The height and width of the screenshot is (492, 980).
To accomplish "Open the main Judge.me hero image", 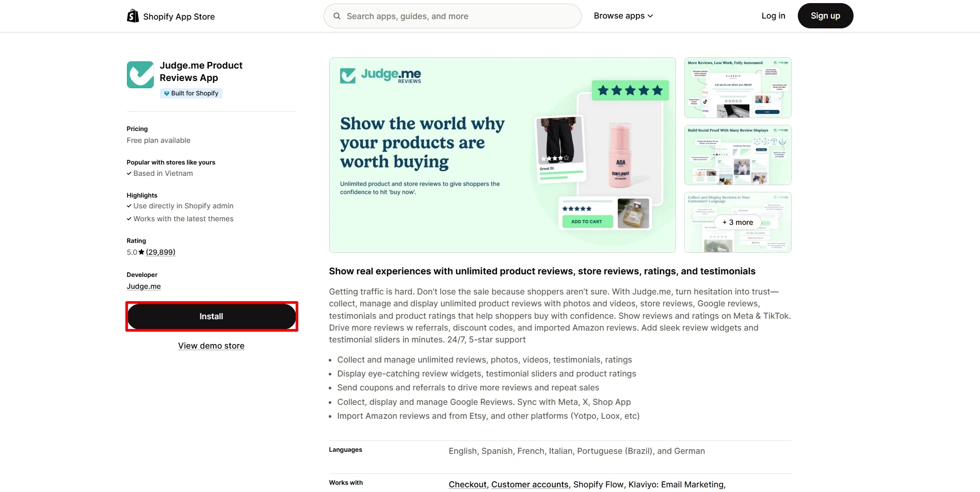I will pos(503,155).
